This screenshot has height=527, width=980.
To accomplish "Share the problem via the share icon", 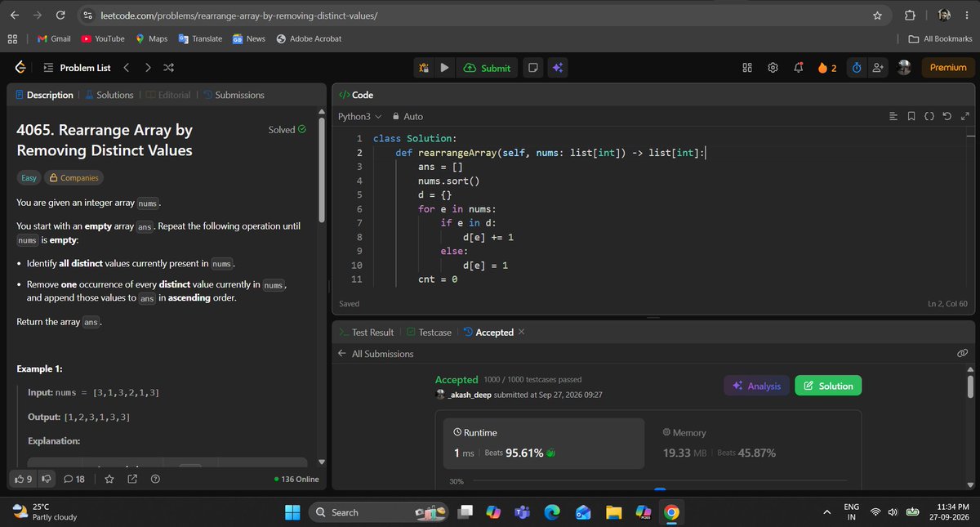I will (132, 479).
